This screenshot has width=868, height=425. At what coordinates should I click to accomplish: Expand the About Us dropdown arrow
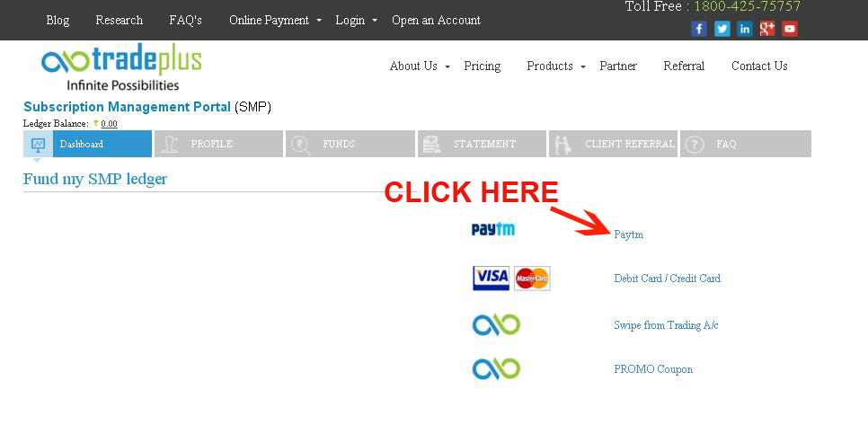(x=447, y=66)
